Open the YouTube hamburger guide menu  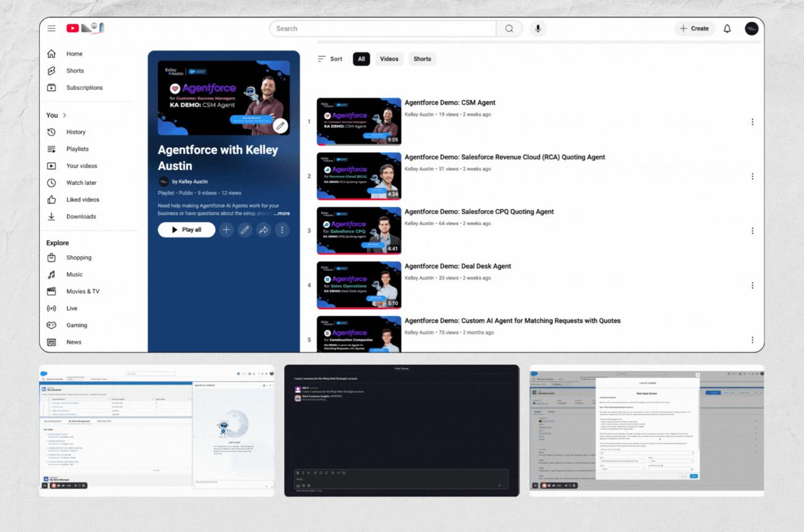point(51,28)
